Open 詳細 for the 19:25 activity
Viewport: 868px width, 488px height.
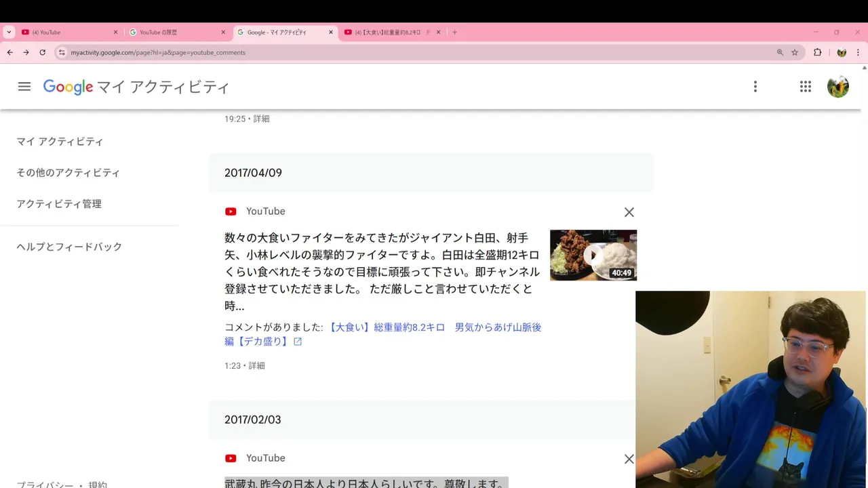coord(261,119)
